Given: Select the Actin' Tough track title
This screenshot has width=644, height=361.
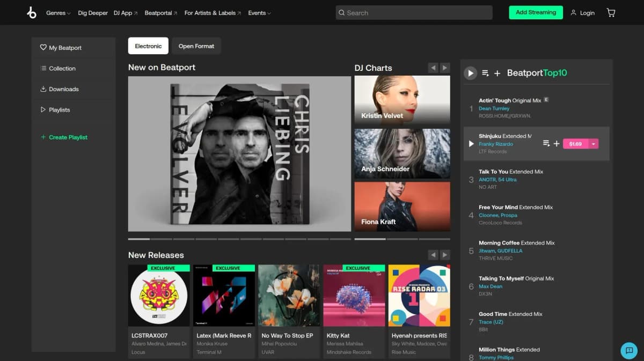Looking at the screenshot, I should [x=510, y=100].
